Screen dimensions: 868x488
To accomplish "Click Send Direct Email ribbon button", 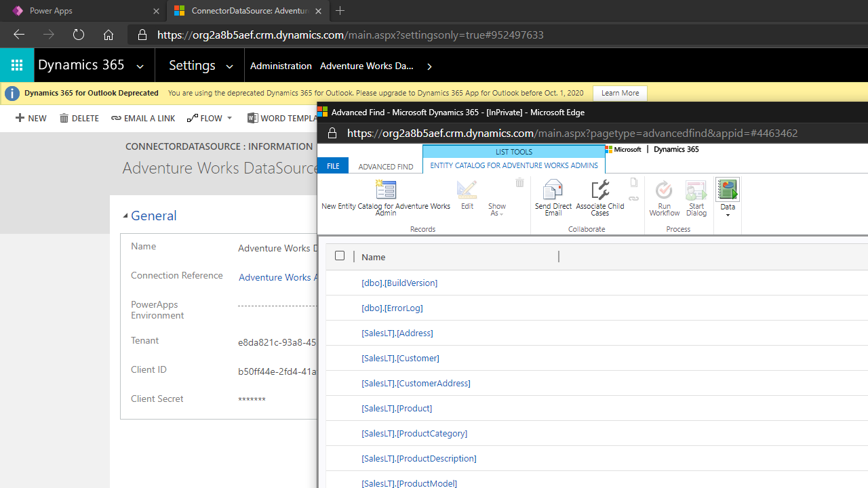I will (553, 198).
